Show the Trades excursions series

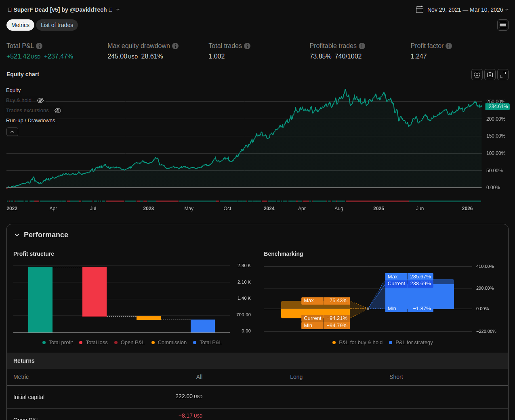coord(58,111)
